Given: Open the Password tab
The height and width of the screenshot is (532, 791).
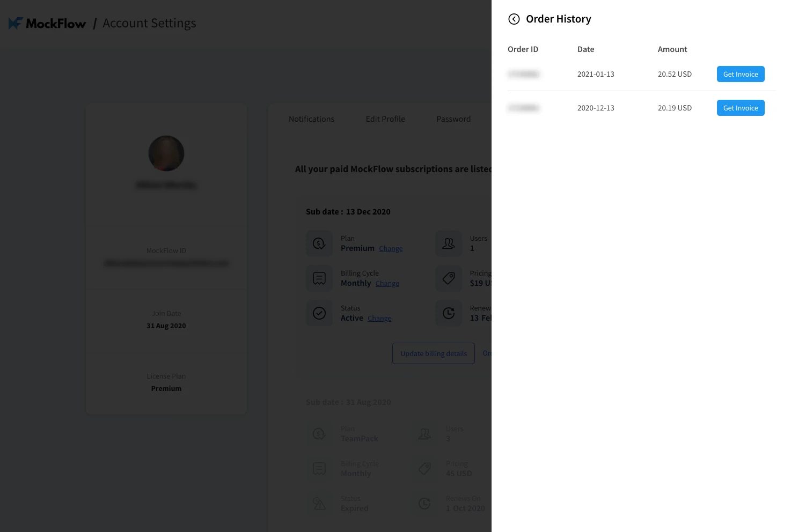Looking at the screenshot, I should click(453, 119).
